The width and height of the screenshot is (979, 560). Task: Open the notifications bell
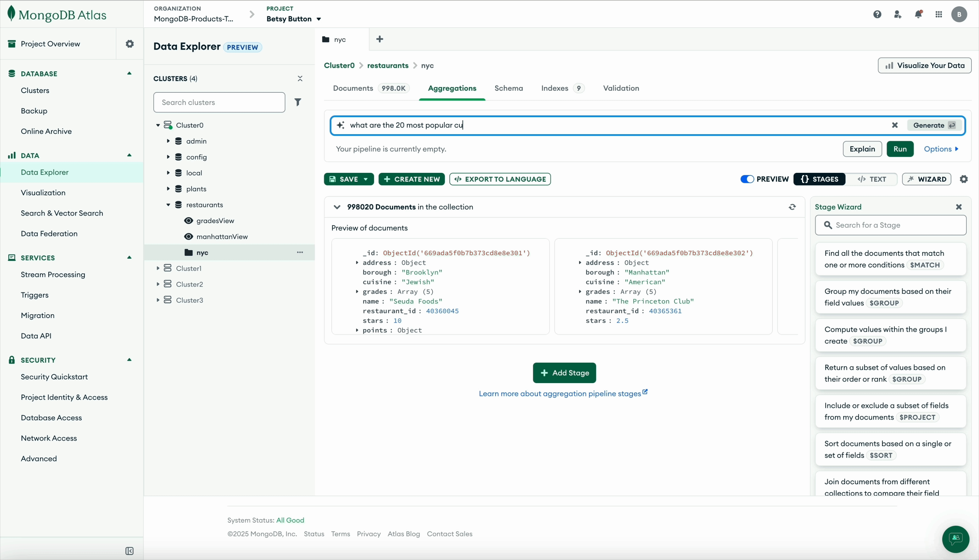919,14
